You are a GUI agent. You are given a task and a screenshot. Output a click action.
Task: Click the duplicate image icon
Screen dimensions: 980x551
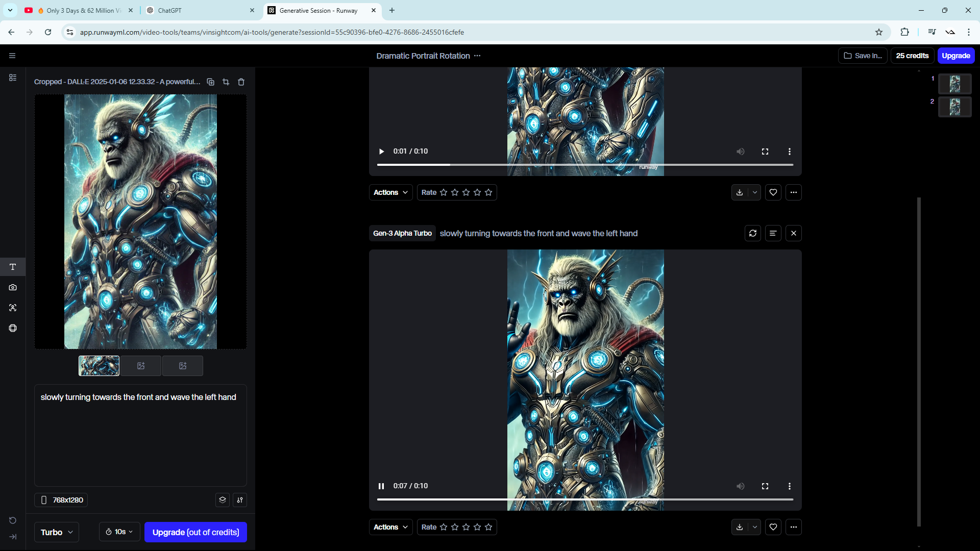[x=210, y=82]
